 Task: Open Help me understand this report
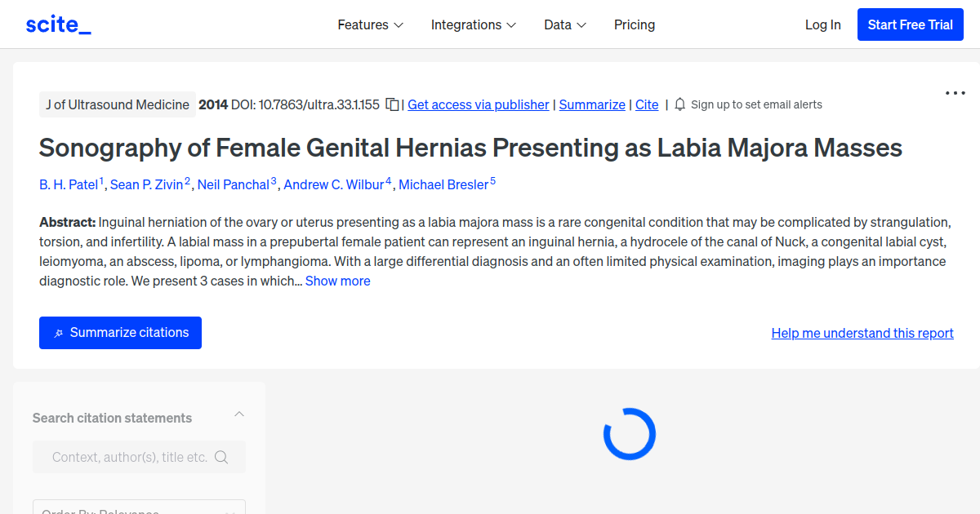862,333
